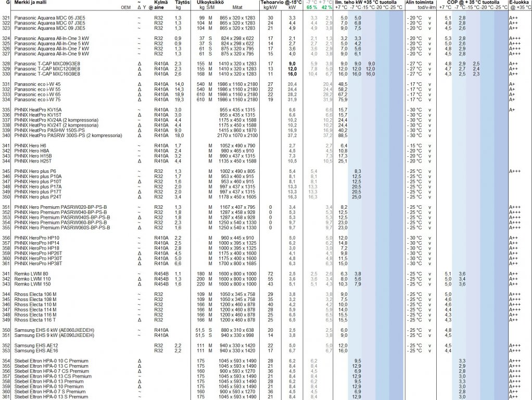Click '19,3' fill value for eco i-W 75

(x=180, y=99)
